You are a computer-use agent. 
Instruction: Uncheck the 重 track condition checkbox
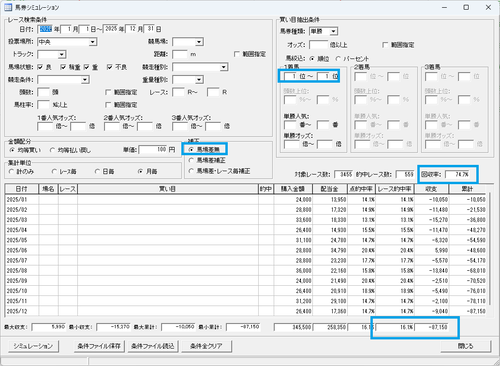click(x=87, y=67)
